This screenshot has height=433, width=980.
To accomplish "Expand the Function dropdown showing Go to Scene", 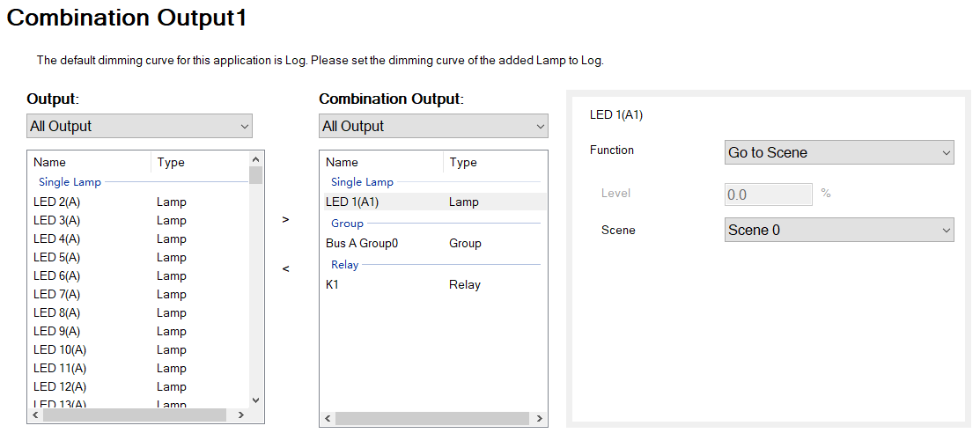I will (x=839, y=152).
